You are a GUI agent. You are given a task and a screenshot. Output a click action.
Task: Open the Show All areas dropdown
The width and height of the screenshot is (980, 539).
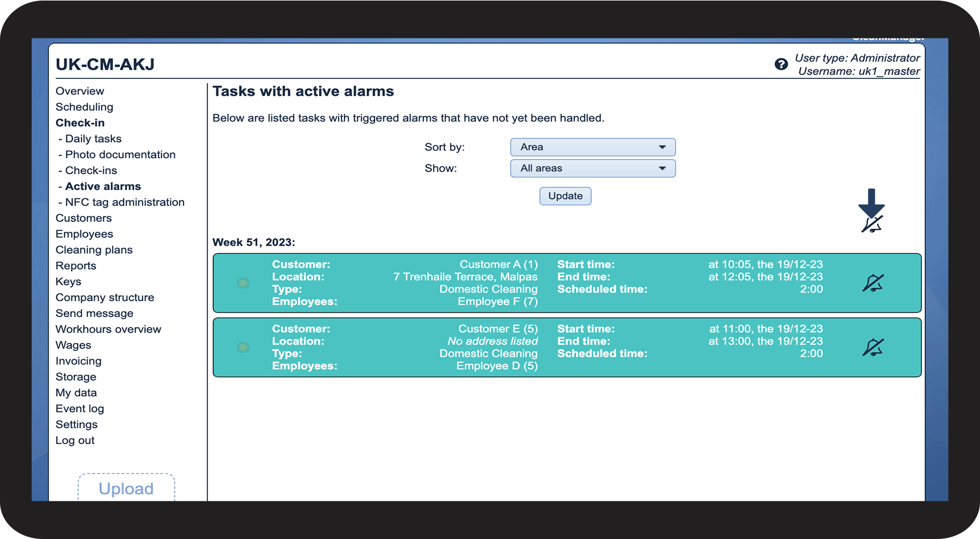[593, 168]
